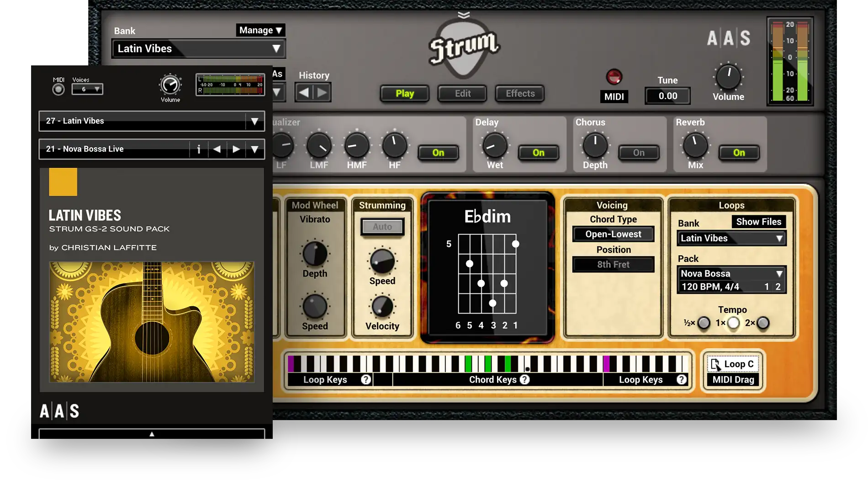Image resolution: width=868 pixels, height=480 pixels.
Task: Click the History forward arrow
Action: (322, 93)
